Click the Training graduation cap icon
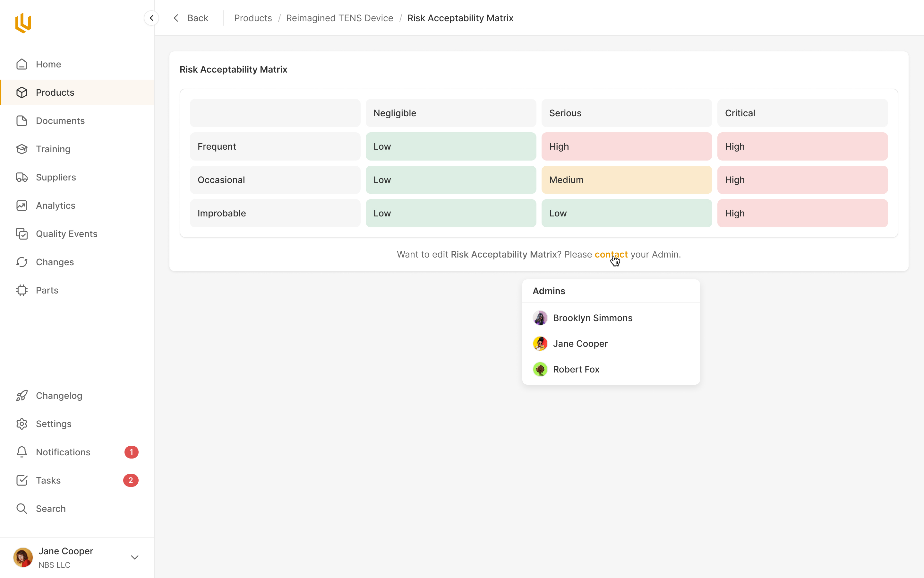 point(22,149)
